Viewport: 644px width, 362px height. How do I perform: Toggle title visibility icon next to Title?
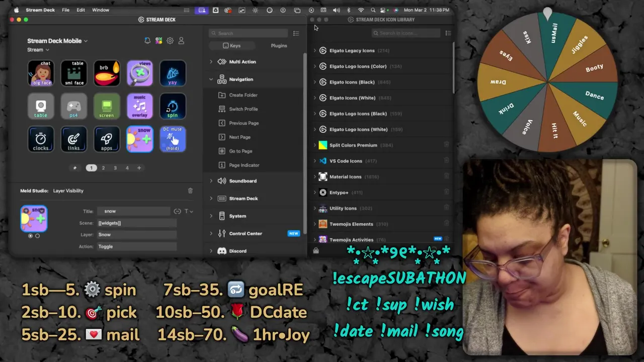click(x=177, y=211)
